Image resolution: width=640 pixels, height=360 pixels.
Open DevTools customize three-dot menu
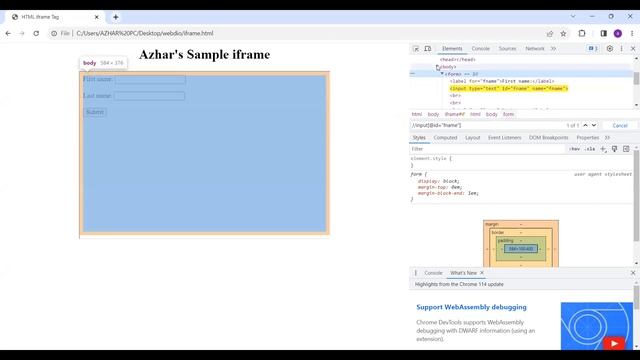pos(622,49)
